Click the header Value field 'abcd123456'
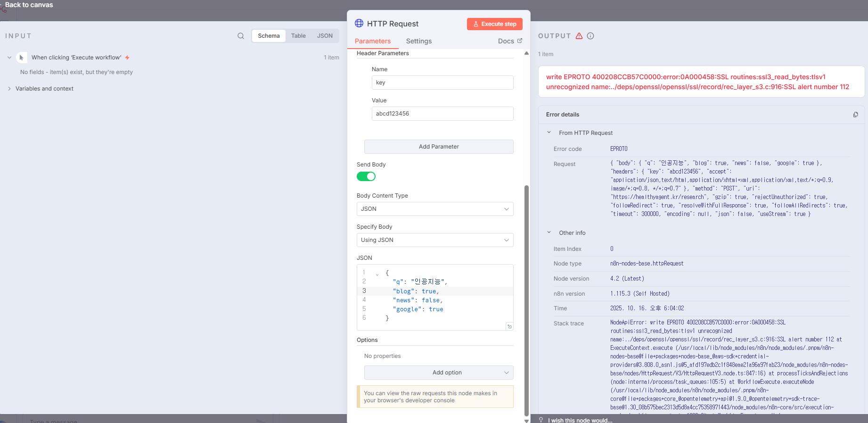The image size is (868, 423). coord(442,114)
